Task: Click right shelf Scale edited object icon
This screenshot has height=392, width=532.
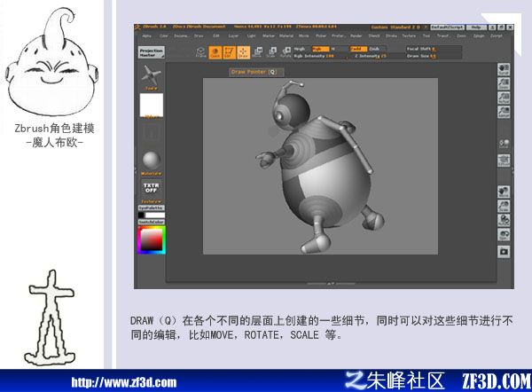Action: coord(504,206)
